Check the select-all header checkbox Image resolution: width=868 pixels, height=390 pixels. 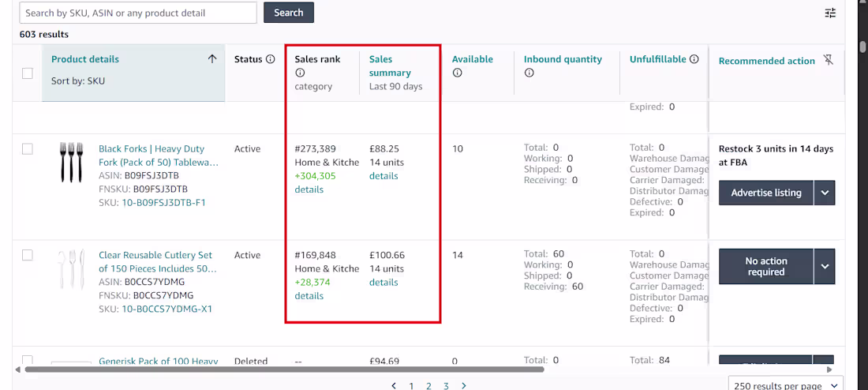(x=27, y=73)
